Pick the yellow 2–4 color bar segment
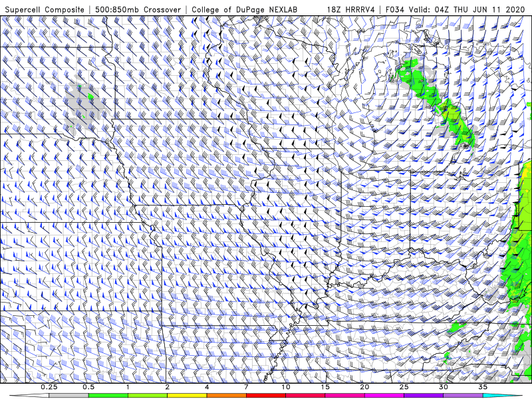Screen dimensions: 532x399 [x=187, y=396]
